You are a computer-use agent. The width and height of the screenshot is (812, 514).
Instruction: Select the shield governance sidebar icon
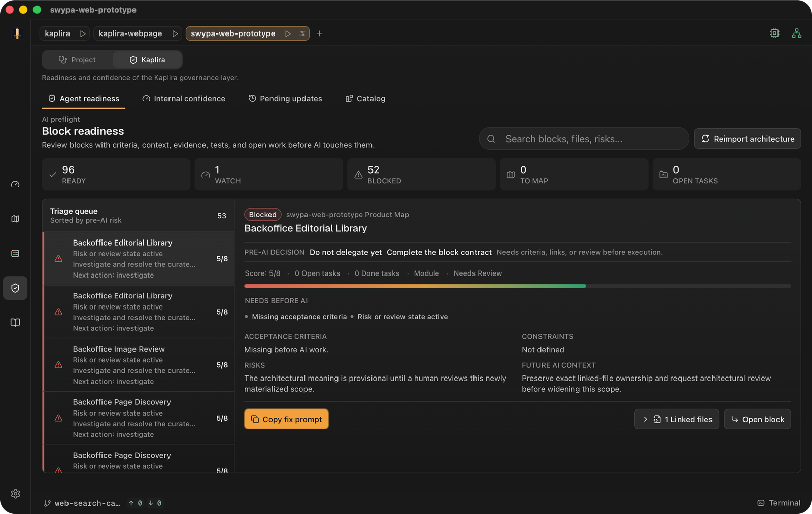coord(15,288)
